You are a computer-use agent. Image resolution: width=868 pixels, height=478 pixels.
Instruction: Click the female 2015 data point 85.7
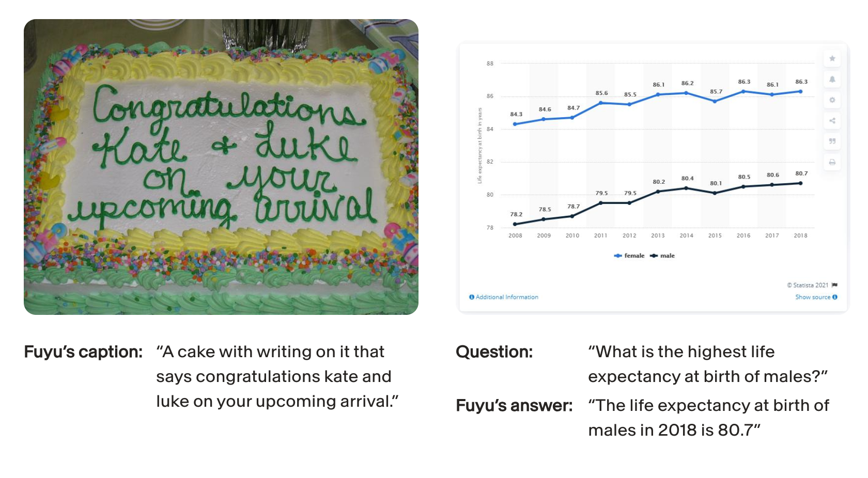point(715,101)
